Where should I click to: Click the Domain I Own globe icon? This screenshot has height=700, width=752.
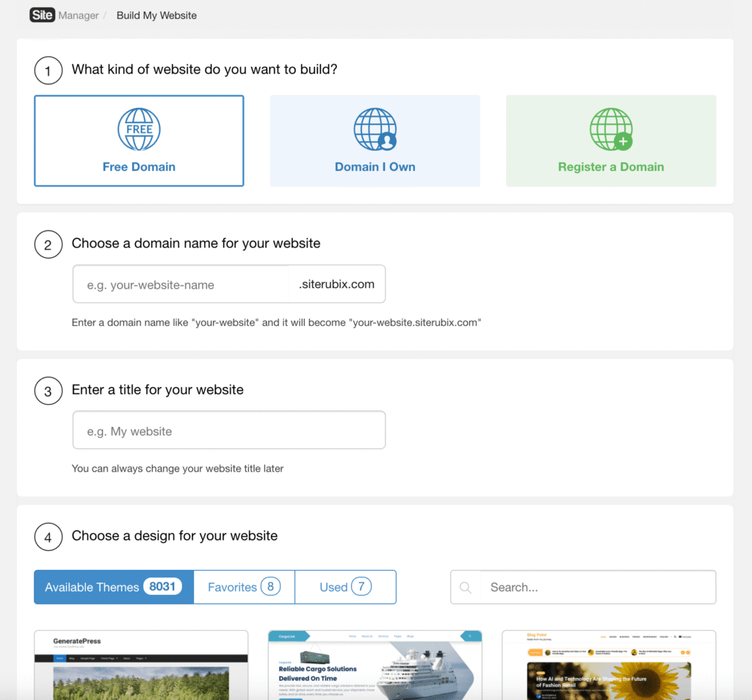pos(375,129)
